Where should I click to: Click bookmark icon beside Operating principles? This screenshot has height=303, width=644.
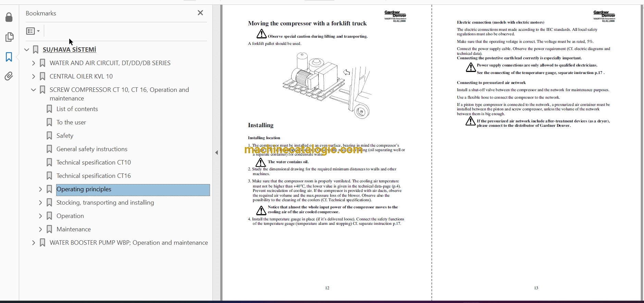(x=49, y=189)
